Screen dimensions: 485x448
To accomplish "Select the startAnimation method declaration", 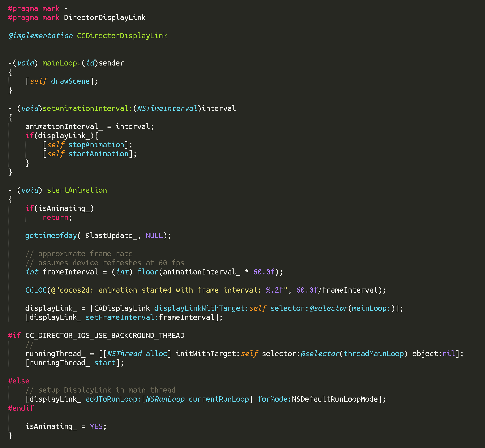I will (x=76, y=190).
